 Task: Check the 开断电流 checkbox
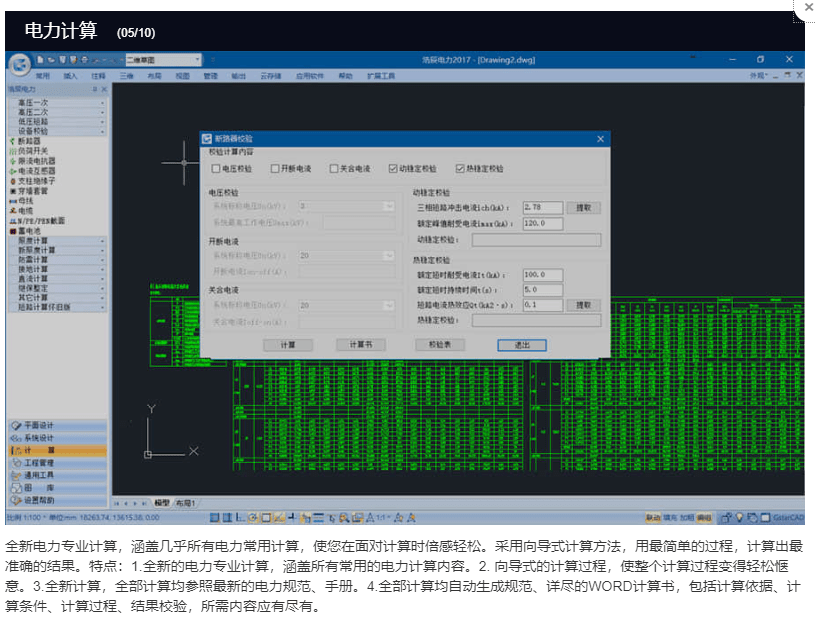tap(275, 168)
